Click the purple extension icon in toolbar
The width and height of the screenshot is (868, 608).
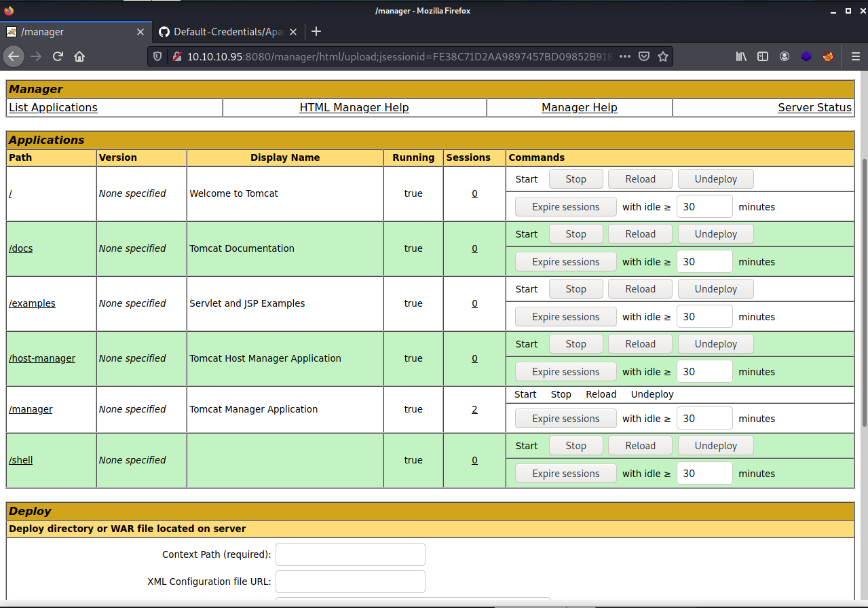[x=806, y=56]
